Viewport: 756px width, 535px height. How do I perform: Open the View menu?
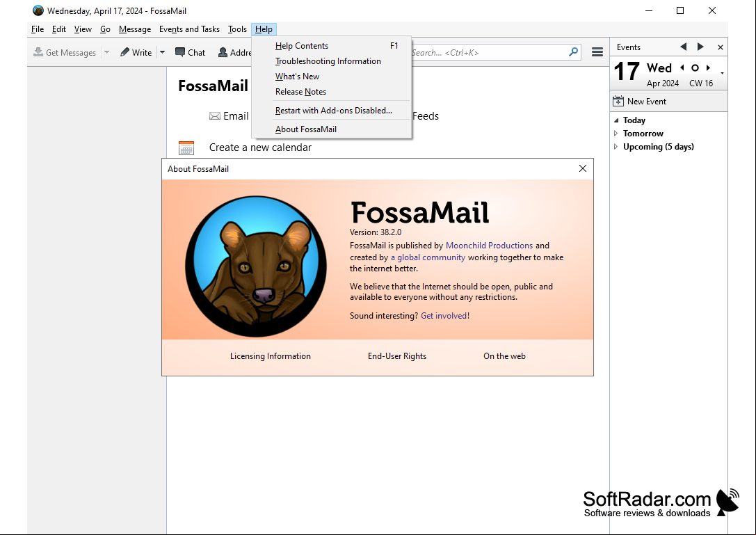pyautogui.click(x=83, y=29)
